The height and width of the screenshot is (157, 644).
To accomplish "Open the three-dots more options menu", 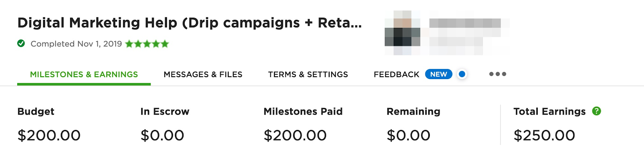I will click(x=497, y=74).
